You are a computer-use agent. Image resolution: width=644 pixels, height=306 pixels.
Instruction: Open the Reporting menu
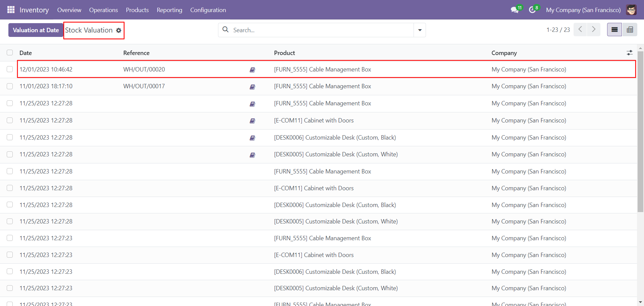[169, 10]
